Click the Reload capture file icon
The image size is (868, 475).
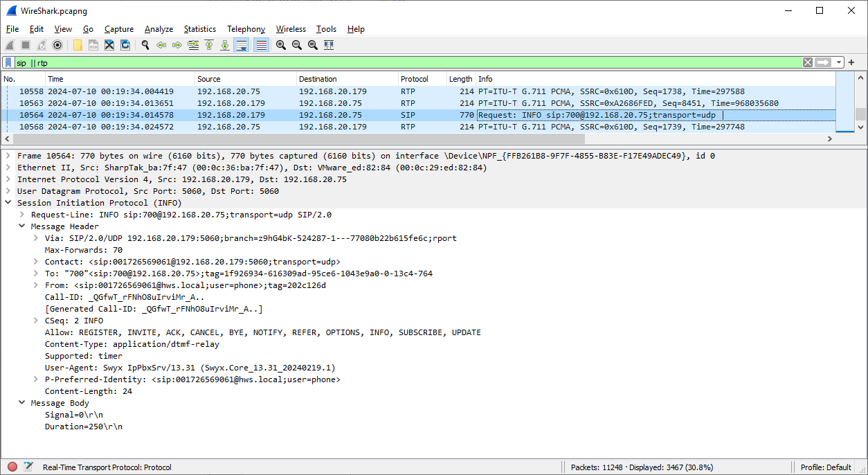125,45
